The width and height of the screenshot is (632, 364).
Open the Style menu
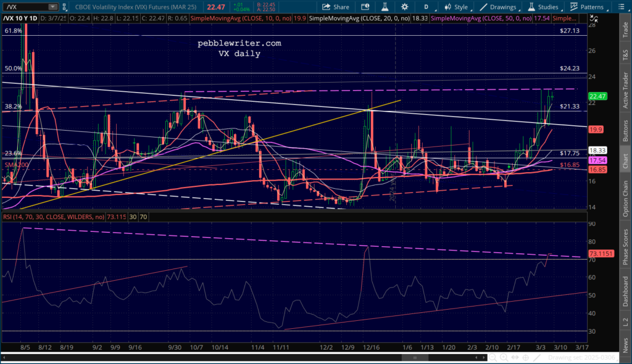455,7
